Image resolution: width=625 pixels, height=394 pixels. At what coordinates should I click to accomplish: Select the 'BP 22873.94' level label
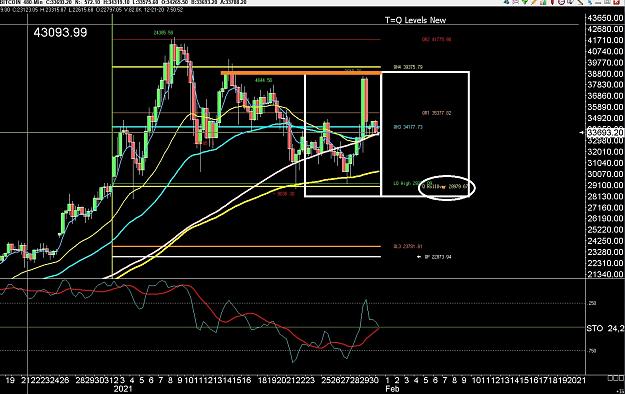point(438,257)
